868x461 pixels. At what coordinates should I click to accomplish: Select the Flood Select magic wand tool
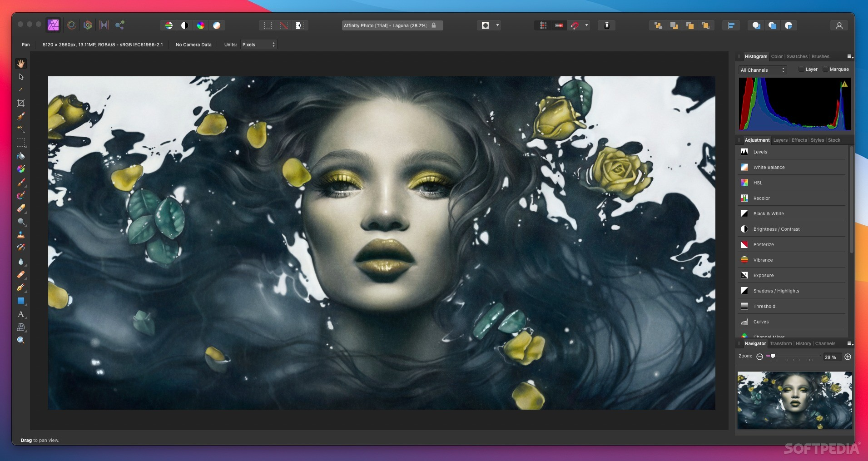[21, 129]
